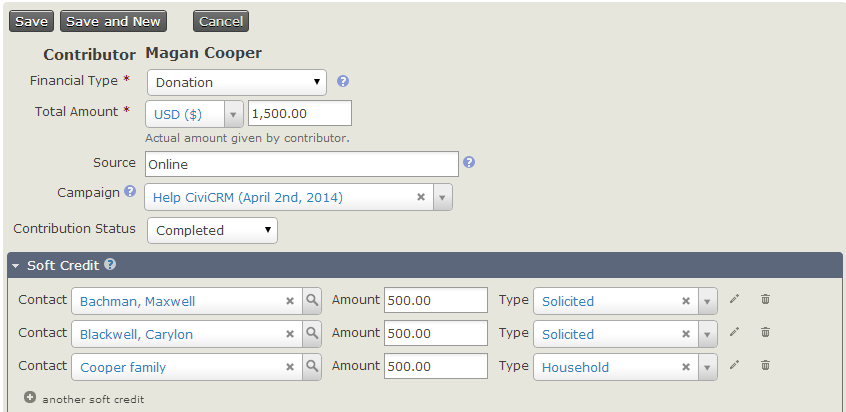Click help icon next to Financial Type
Viewport: 846px width, 412px height.
(343, 82)
